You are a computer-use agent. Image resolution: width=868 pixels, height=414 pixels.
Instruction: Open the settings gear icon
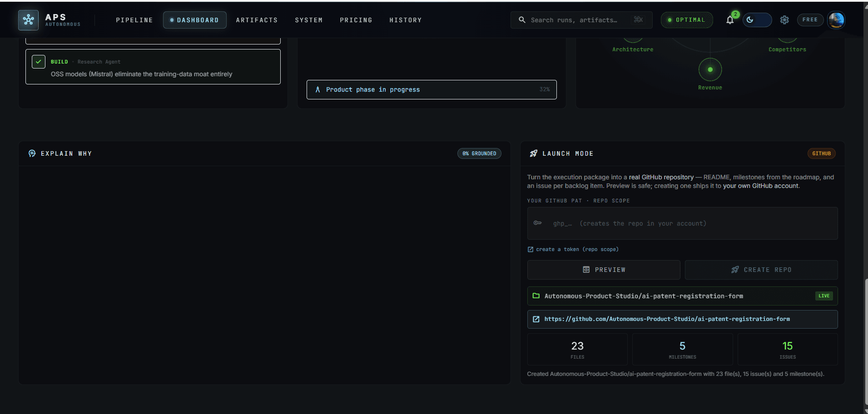tap(784, 20)
